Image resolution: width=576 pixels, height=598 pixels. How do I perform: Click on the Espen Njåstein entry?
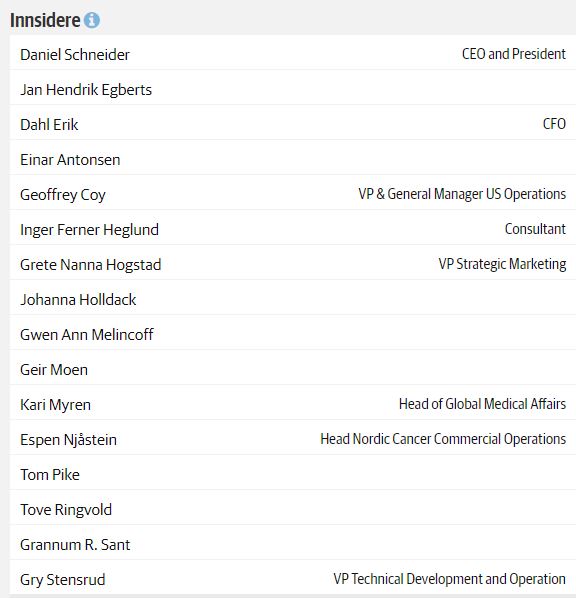point(293,438)
